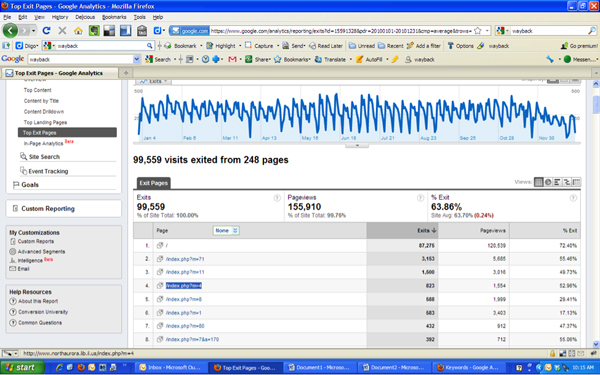Go to the Home page icon
This screenshot has width=600, height=375.
(78, 31)
